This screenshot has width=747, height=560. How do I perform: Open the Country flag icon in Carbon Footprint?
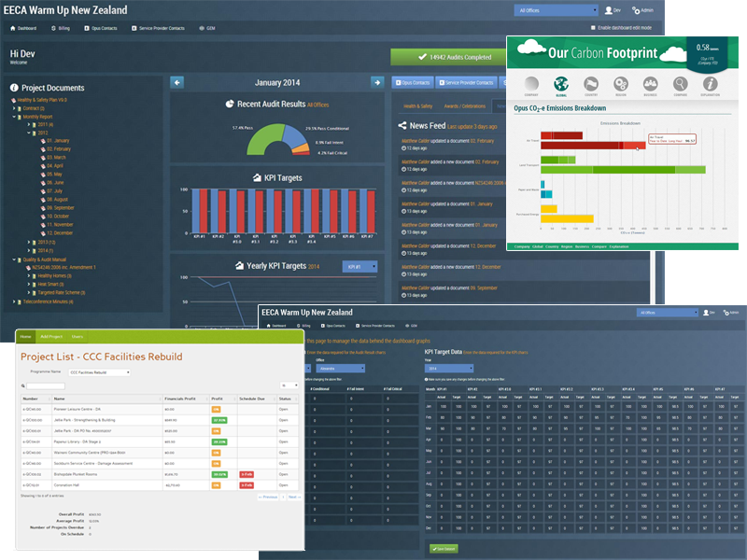pos(591,84)
